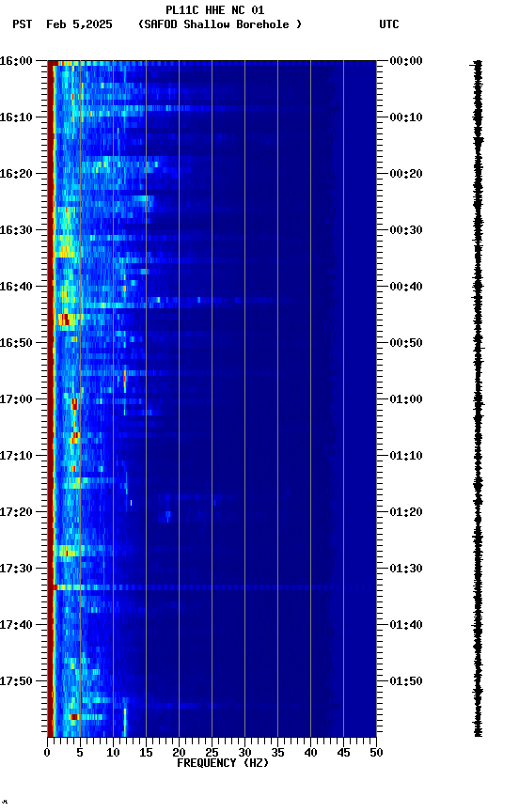Click the 10 Hz frequency tick label
This screenshot has height=812, width=519.
pyautogui.click(x=113, y=754)
